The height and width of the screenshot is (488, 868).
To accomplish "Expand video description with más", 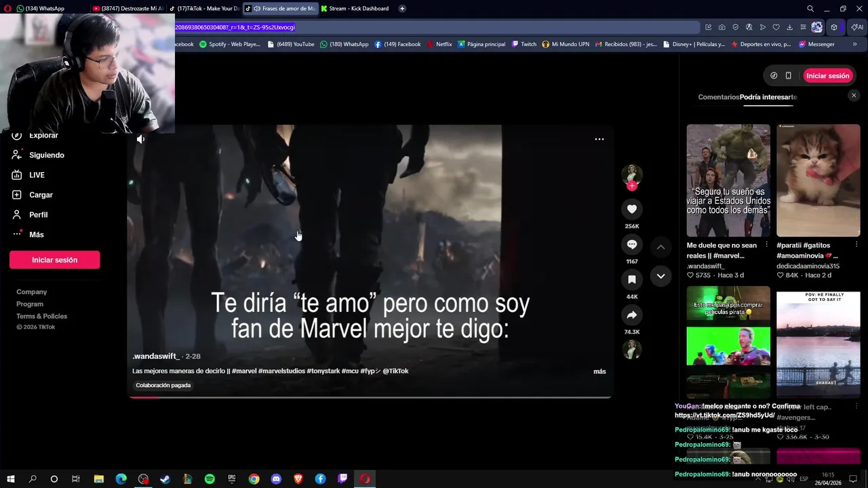I will [x=599, y=371].
